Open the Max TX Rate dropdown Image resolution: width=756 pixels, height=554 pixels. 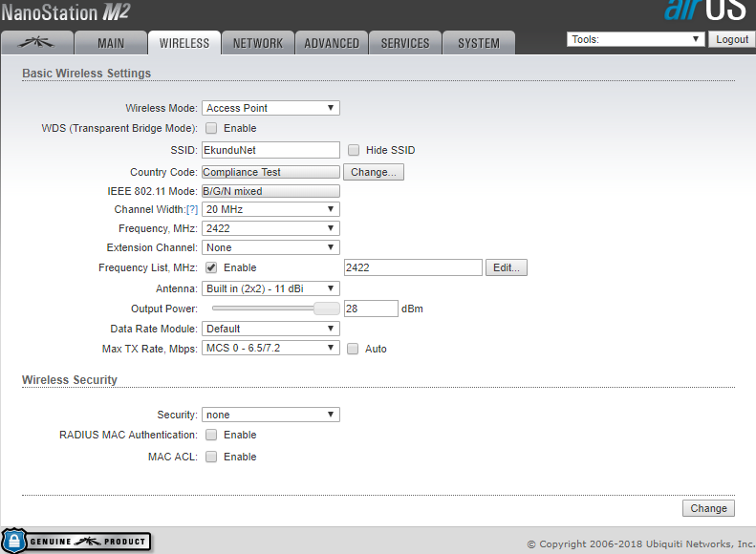click(x=270, y=348)
